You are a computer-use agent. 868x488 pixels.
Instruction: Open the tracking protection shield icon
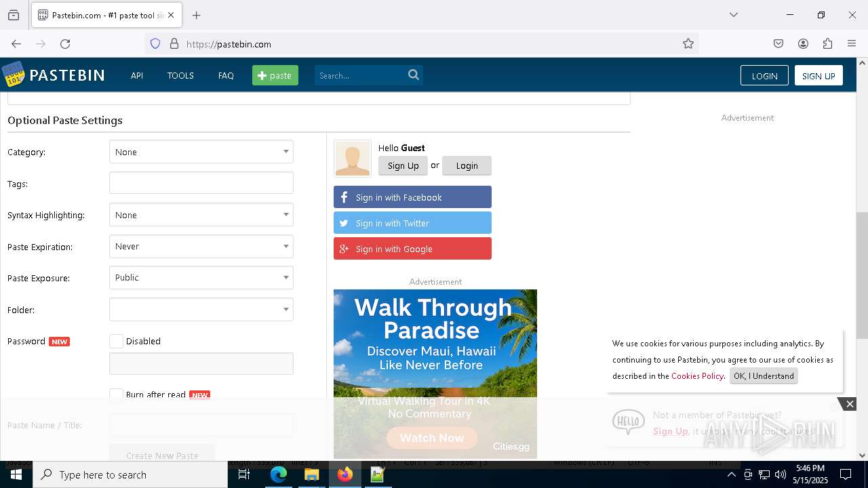click(x=155, y=44)
